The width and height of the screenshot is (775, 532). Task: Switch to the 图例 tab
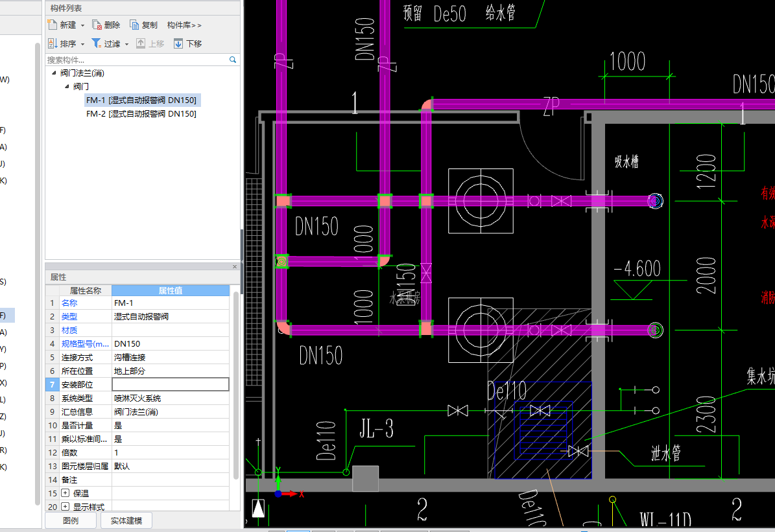71,520
